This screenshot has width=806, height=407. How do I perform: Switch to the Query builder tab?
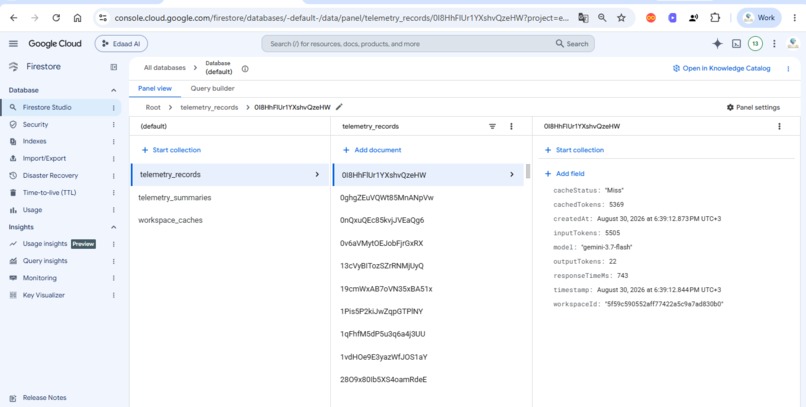point(212,88)
